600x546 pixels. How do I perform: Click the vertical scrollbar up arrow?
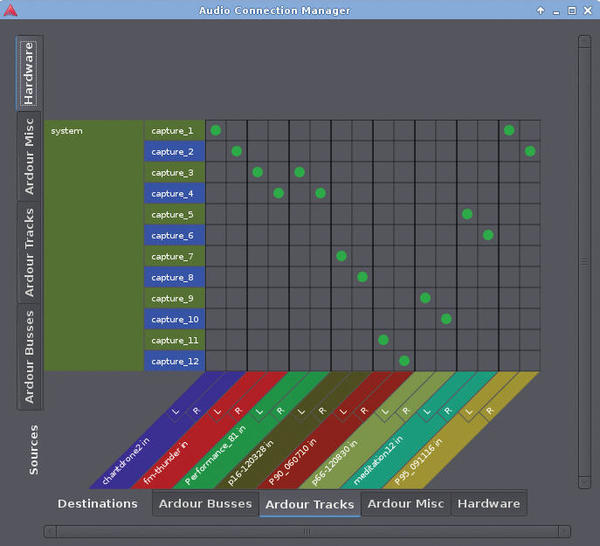click(585, 41)
